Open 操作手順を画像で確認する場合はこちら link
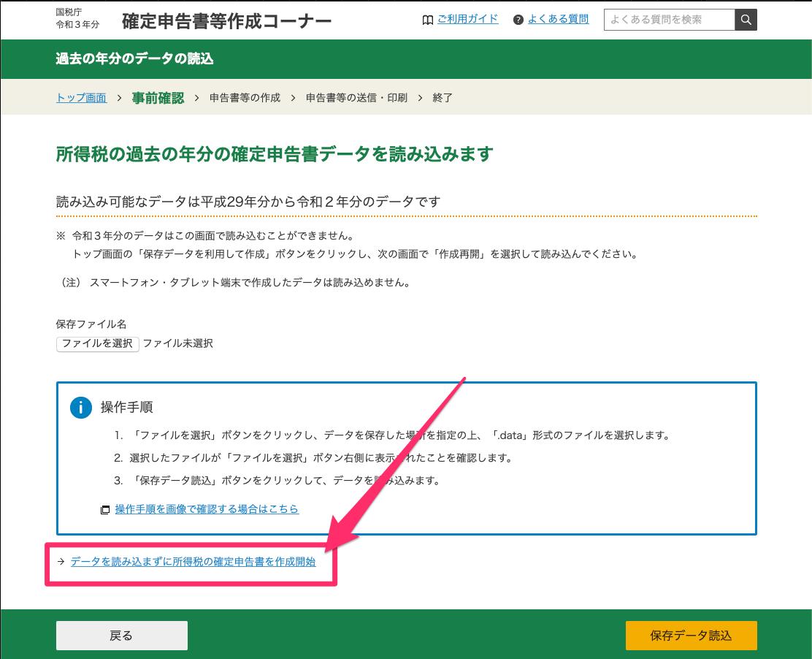812x659 pixels. pos(207,509)
